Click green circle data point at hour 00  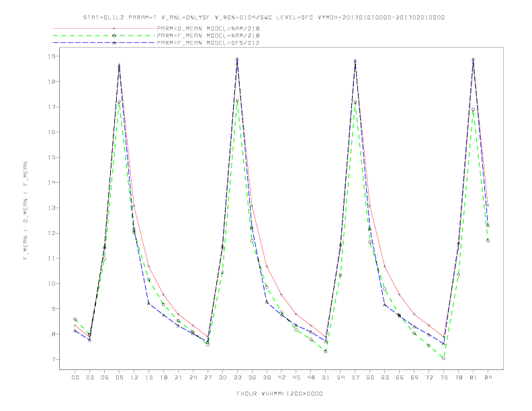point(75,320)
